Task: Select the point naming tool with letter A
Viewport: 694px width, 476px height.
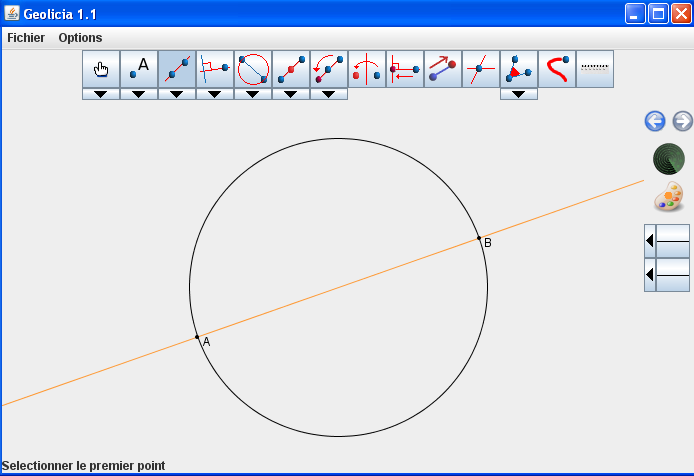Action: click(139, 69)
